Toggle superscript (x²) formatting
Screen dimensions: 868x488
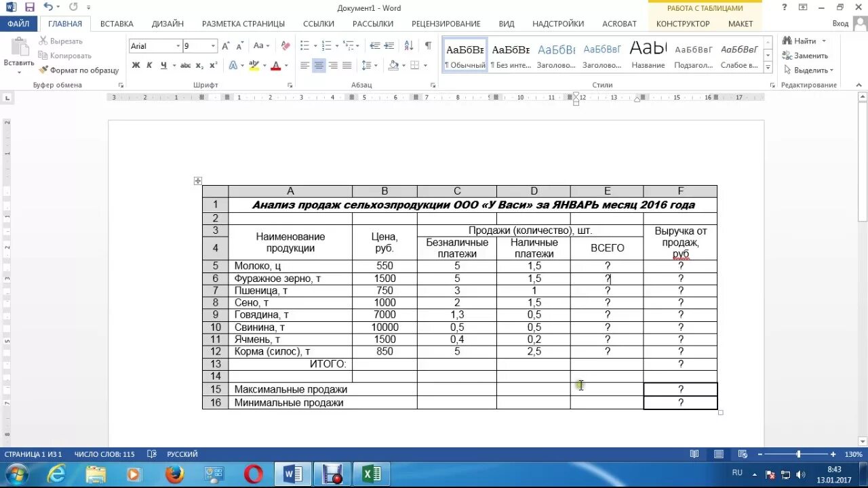[213, 66]
